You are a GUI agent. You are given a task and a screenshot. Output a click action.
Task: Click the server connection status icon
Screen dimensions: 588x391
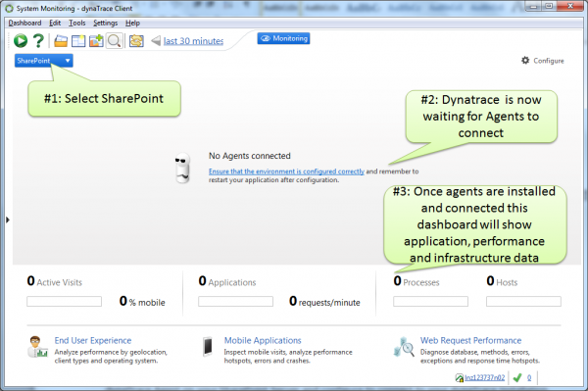tap(460, 378)
